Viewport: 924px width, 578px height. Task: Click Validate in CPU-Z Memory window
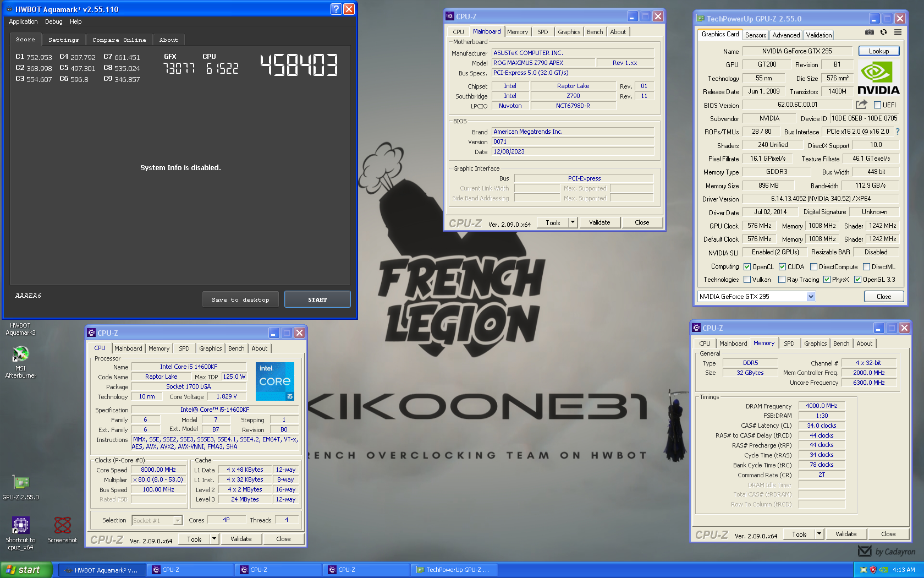[846, 534]
